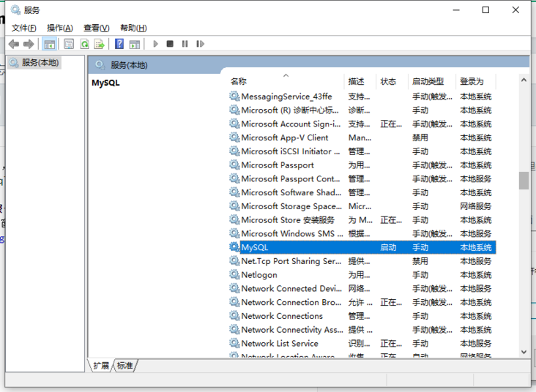This screenshot has width=536, height=392.
Task: Click the Start Service play icon
Action: 155,44
